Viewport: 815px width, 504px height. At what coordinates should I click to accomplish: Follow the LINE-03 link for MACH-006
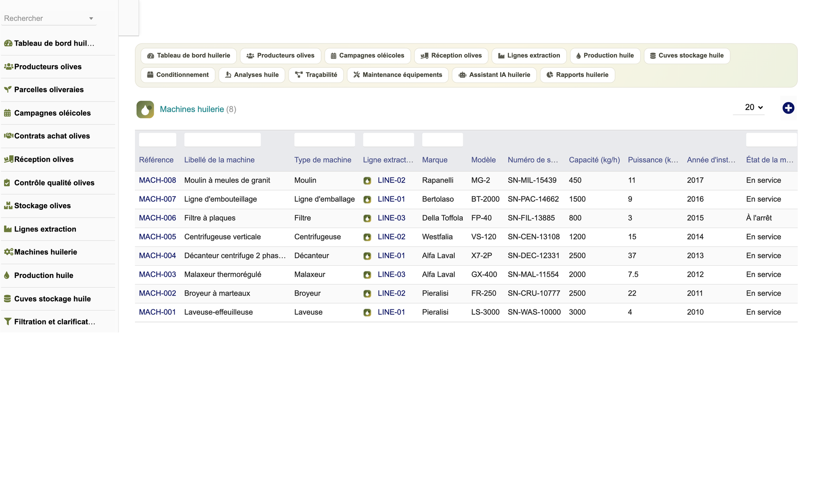coord(392,218)
